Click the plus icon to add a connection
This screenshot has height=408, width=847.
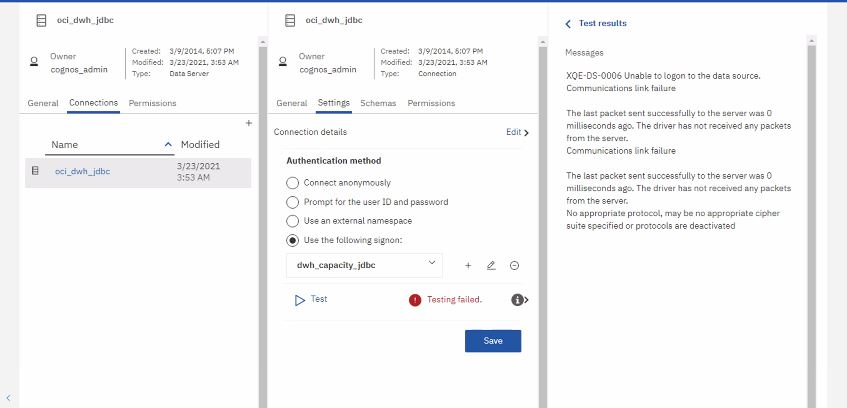point(248,123)
